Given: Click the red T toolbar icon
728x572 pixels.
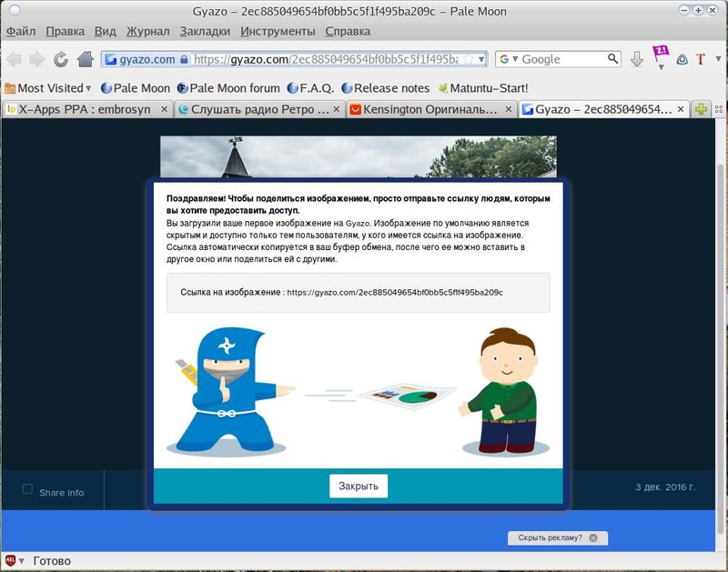Looking at the screenshot, I should 701,59.
